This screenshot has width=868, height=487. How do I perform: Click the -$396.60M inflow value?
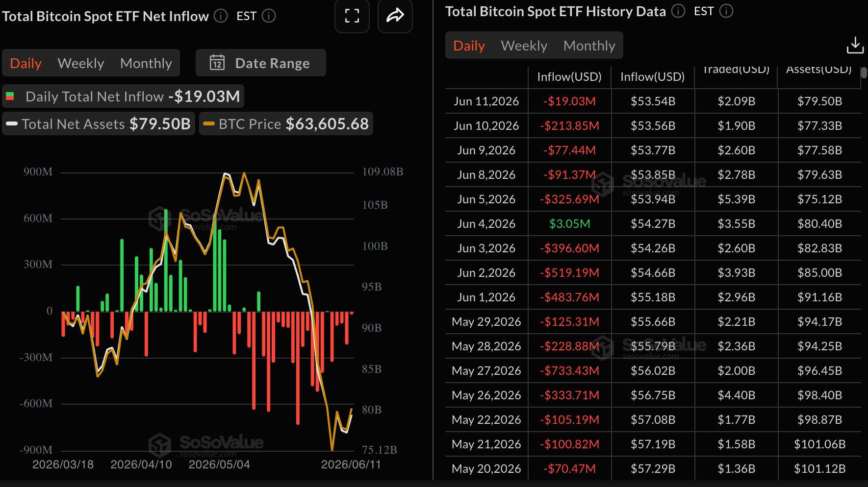point(570,248)
